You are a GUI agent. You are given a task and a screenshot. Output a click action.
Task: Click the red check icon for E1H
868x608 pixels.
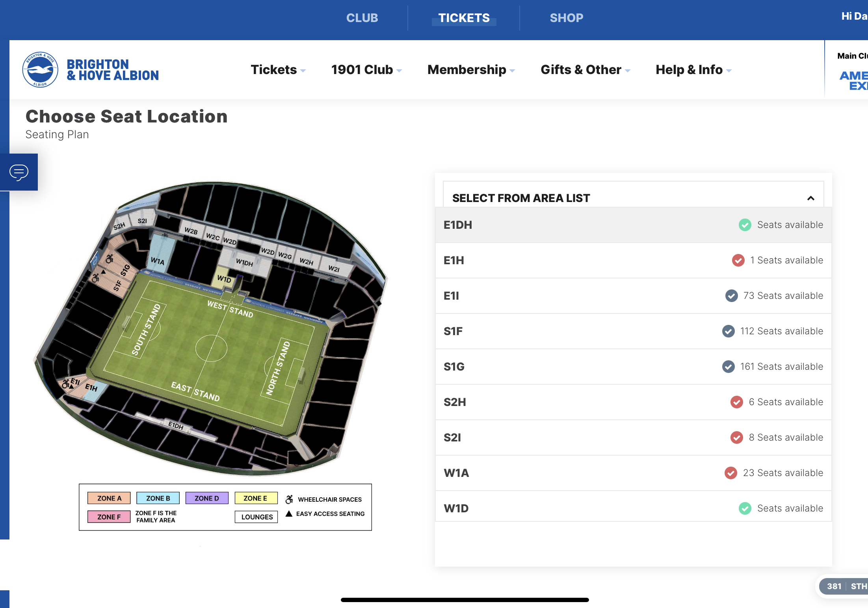[738, 260]
